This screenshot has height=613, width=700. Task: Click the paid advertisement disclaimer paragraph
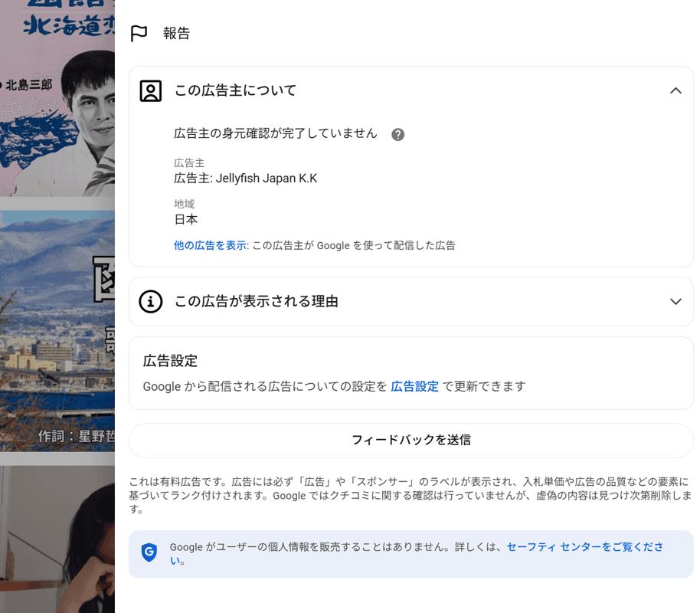(x=411, y=496)
